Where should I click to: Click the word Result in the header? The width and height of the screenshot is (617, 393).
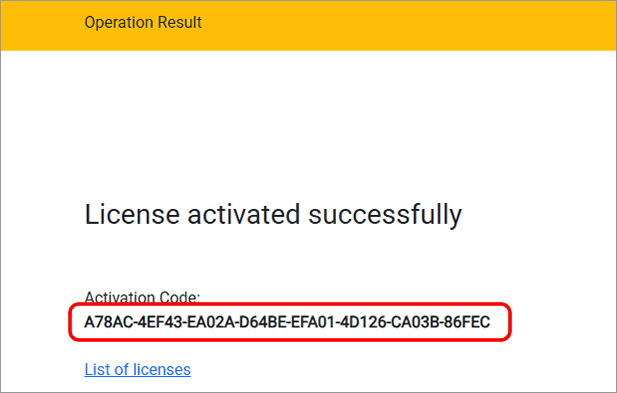pos(179,22)
